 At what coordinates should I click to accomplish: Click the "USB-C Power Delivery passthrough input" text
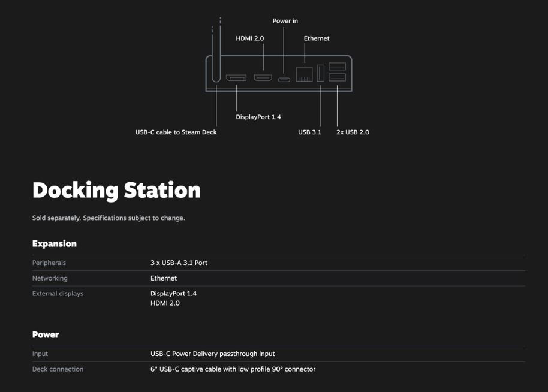click(212, 354)
